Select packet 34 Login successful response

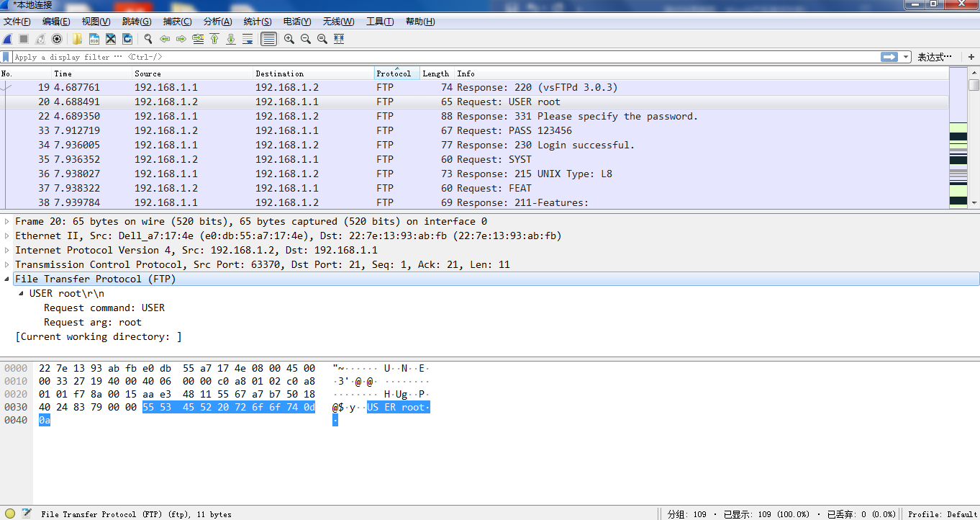pos(475,145)
